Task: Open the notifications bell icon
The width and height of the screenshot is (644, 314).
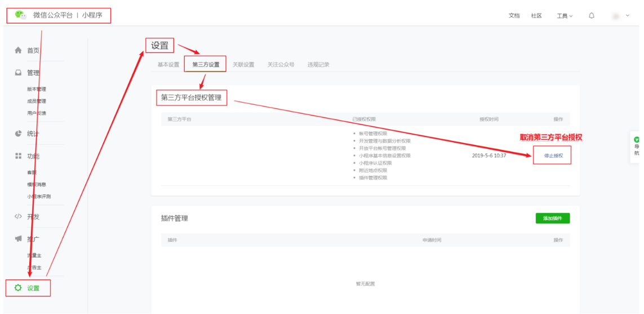Action: tap(592, 16)
